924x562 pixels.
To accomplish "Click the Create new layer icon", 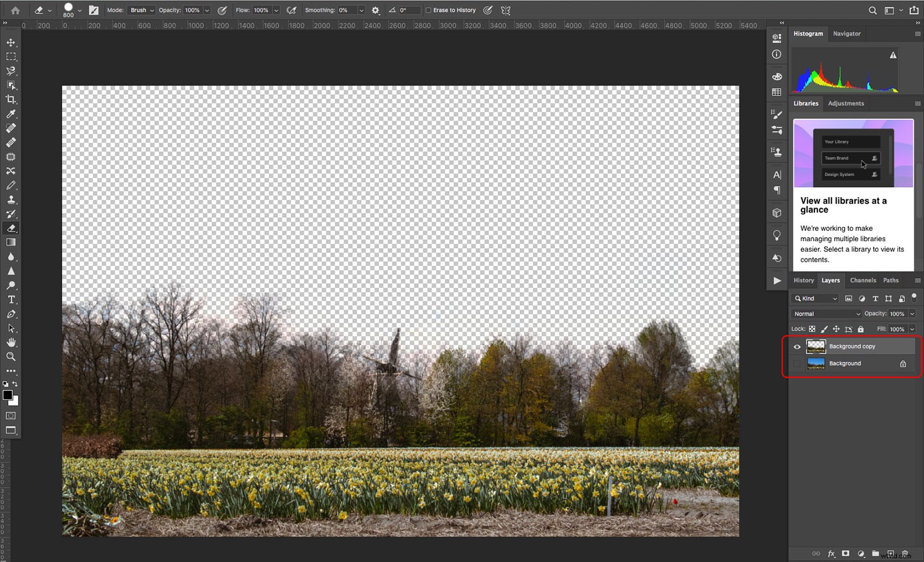I will point(890,553).
